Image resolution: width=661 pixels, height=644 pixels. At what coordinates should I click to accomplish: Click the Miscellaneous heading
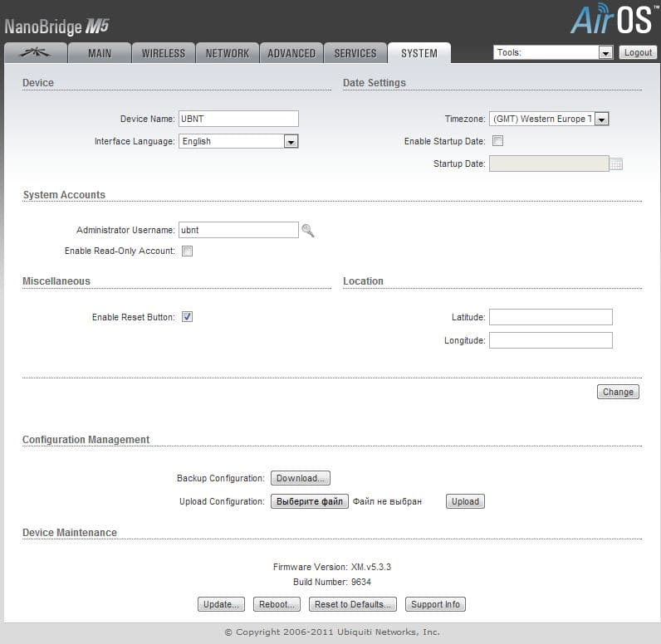pos(56,281)
